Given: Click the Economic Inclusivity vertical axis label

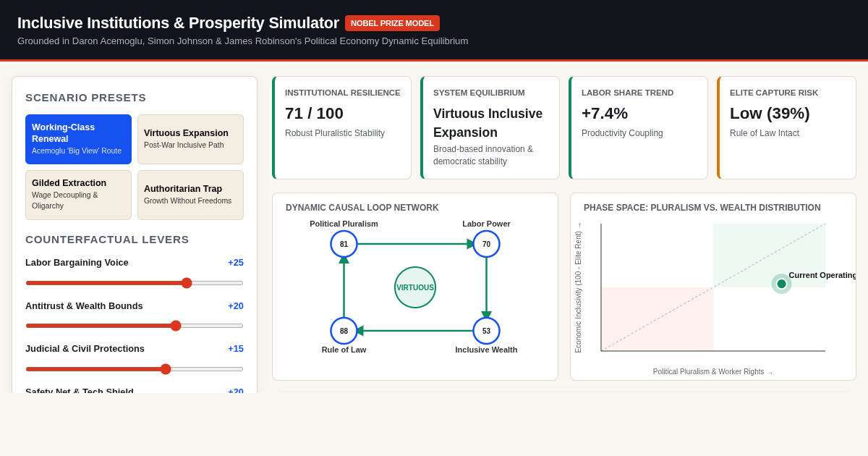Looking at the screenshot, I should pyautogui.click(x=579, y=288).
